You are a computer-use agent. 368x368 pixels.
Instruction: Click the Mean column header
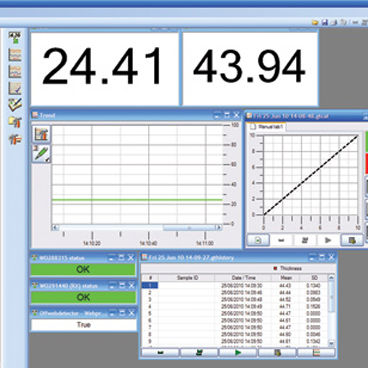[286, 277]
